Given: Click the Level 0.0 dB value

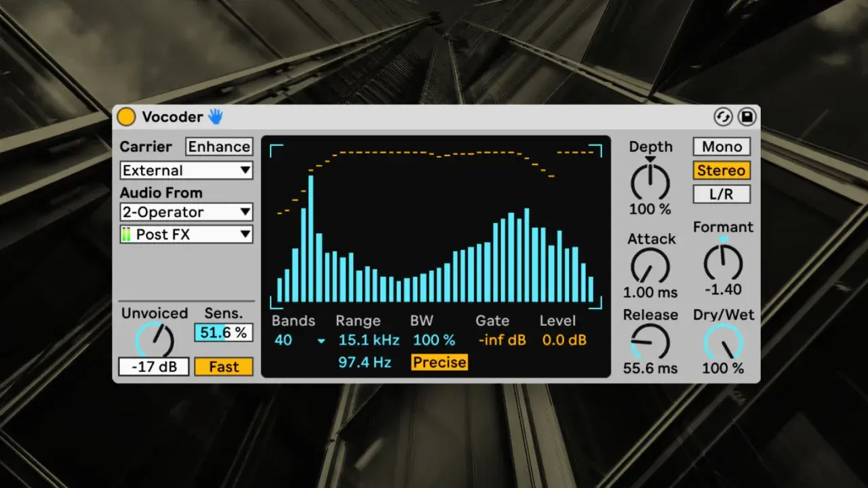Looking at the screenshot, I should click(x=564, y=340).
